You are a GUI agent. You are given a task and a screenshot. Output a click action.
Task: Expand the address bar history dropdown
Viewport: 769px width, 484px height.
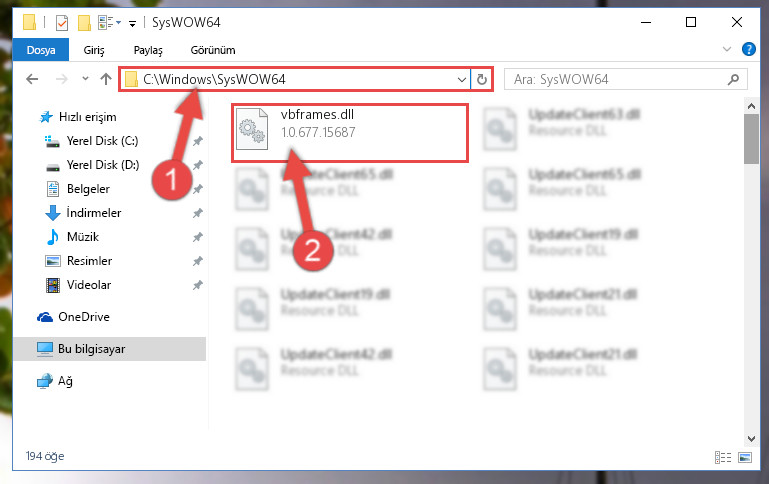click(461, 79)
